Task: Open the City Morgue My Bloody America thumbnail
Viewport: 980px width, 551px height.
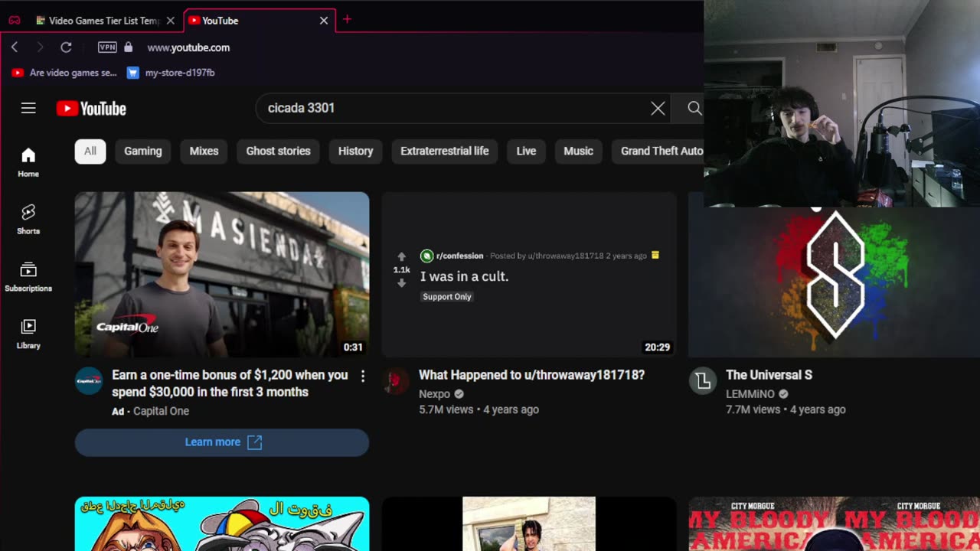Action: click(835, 523)
